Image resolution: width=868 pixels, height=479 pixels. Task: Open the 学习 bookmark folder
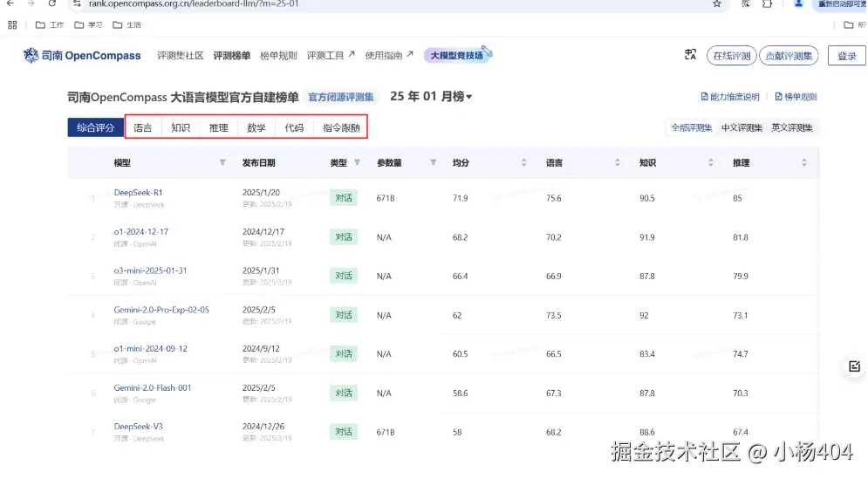(88, 25)
